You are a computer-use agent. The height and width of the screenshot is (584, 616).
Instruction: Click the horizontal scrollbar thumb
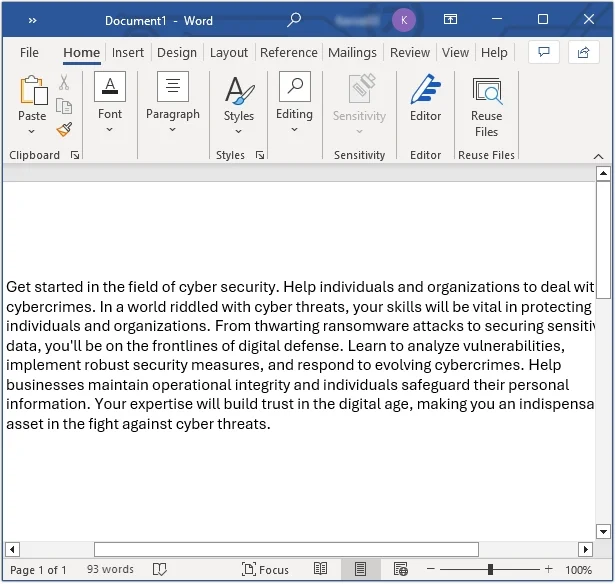tap(286, 549)
